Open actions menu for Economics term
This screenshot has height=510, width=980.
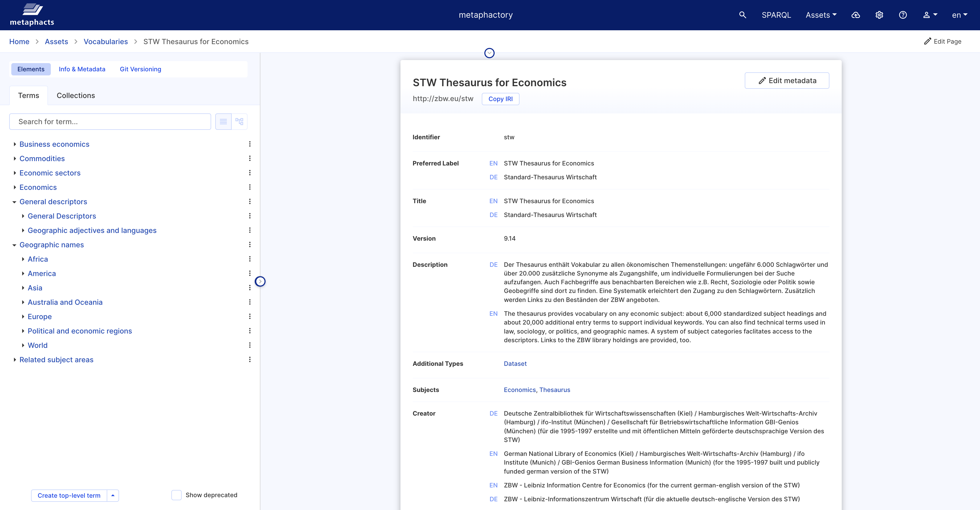[250, 187]
